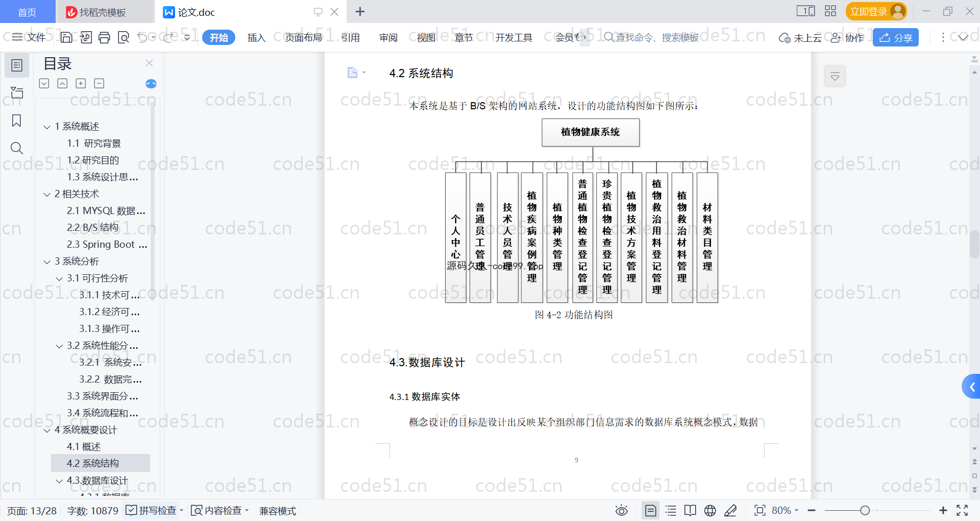
Task: Click the 分享 share button
Action: [896, 37]
